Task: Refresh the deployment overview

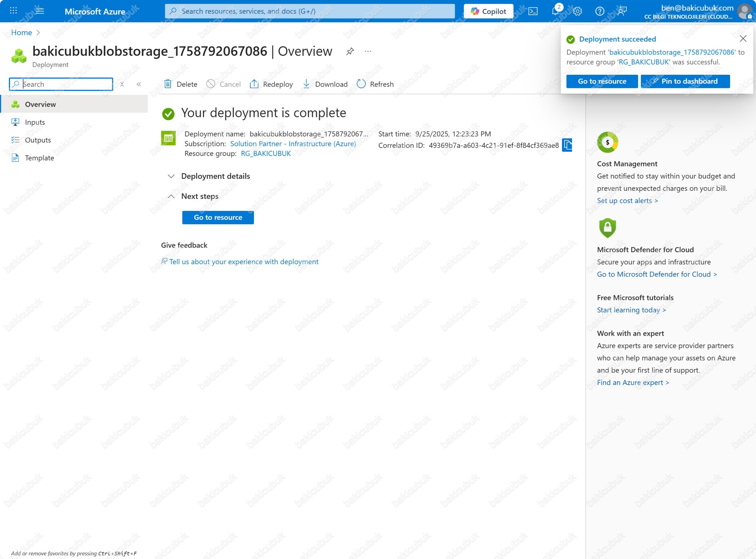Action: point(375,84)
